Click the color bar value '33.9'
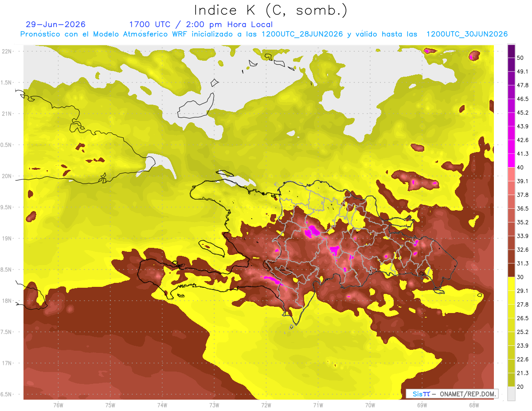532x411 pixels. 523,236
